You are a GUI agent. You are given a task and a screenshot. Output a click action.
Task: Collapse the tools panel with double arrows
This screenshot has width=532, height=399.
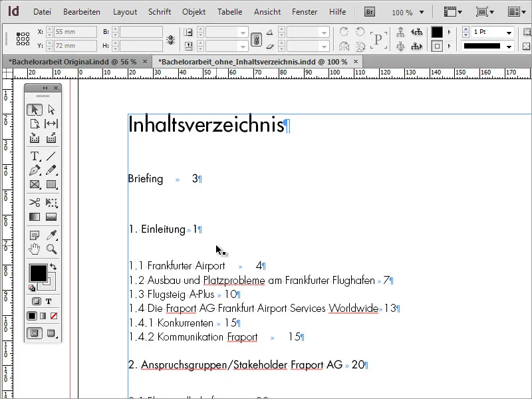coord(45,88)
